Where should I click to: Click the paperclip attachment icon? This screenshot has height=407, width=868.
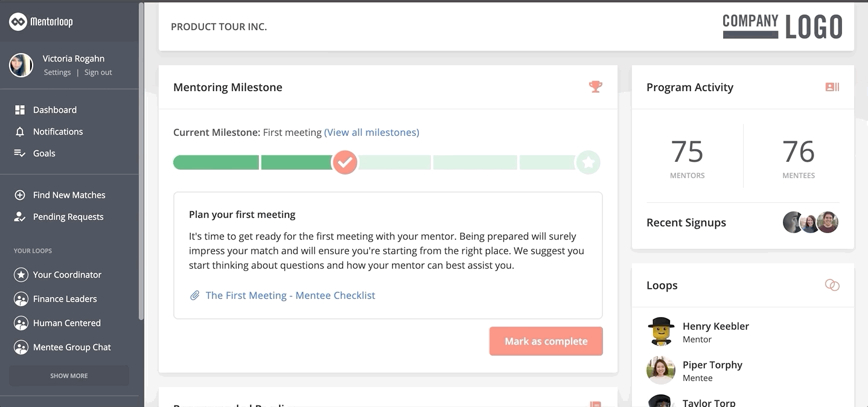pos(195,295)
